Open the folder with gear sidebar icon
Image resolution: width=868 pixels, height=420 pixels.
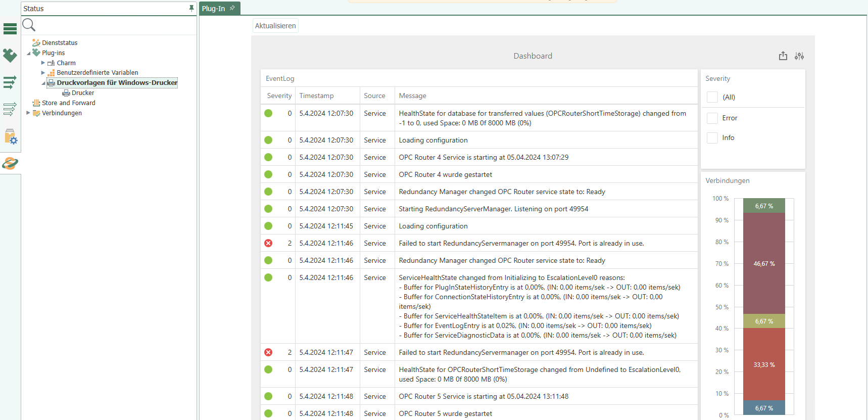11,136
